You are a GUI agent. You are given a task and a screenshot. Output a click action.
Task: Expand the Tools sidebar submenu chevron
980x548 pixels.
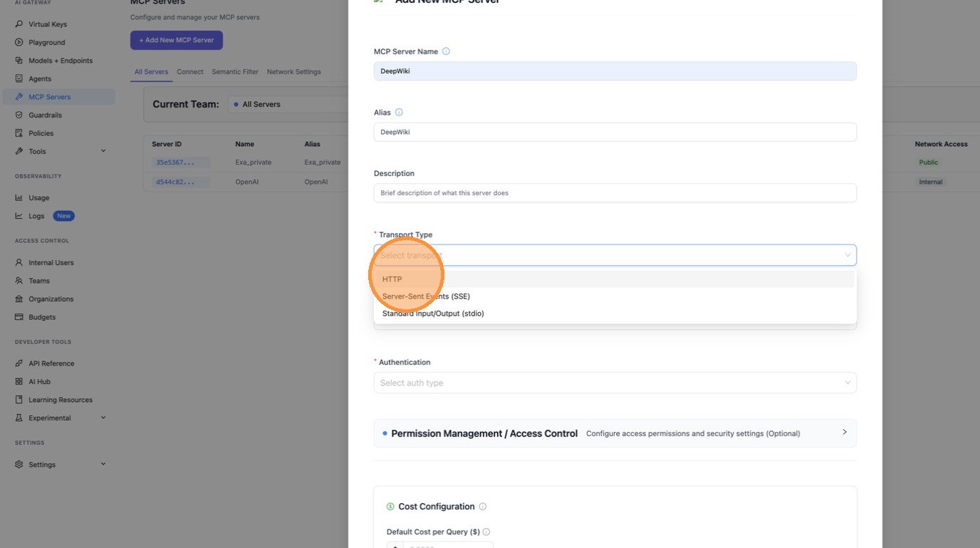103,151
